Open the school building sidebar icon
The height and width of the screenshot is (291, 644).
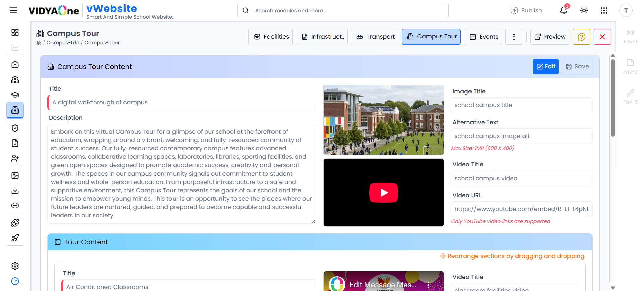coord(15,80)
